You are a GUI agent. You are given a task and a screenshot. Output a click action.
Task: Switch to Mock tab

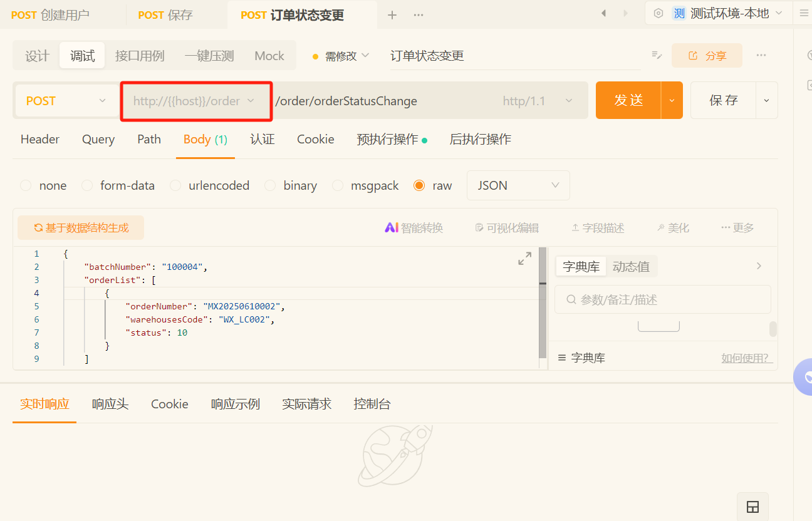269,56
